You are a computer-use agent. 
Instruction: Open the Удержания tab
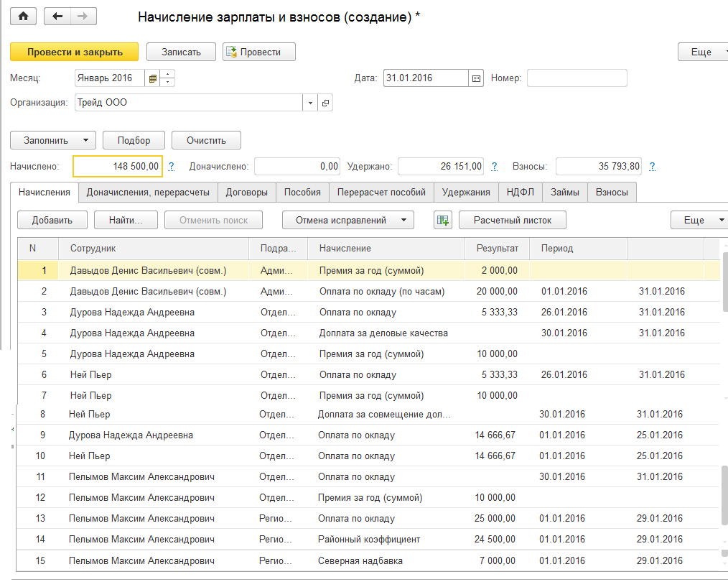click(x=466, y=193)
